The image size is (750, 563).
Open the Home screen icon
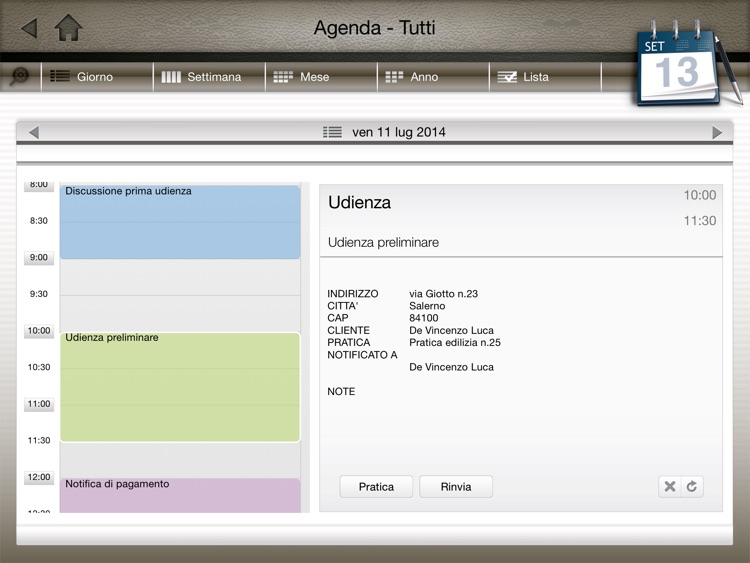[x=68, y=28]
